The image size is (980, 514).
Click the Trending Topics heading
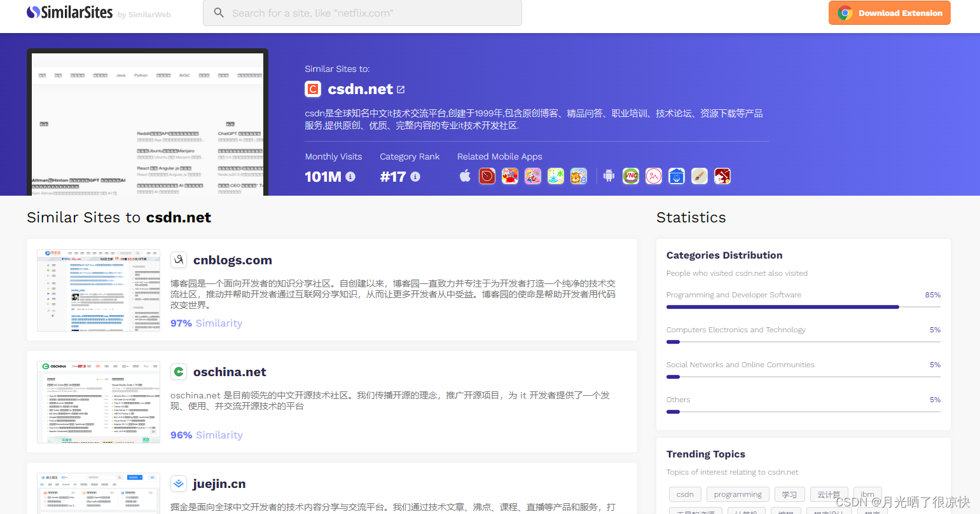click(706, 454)
